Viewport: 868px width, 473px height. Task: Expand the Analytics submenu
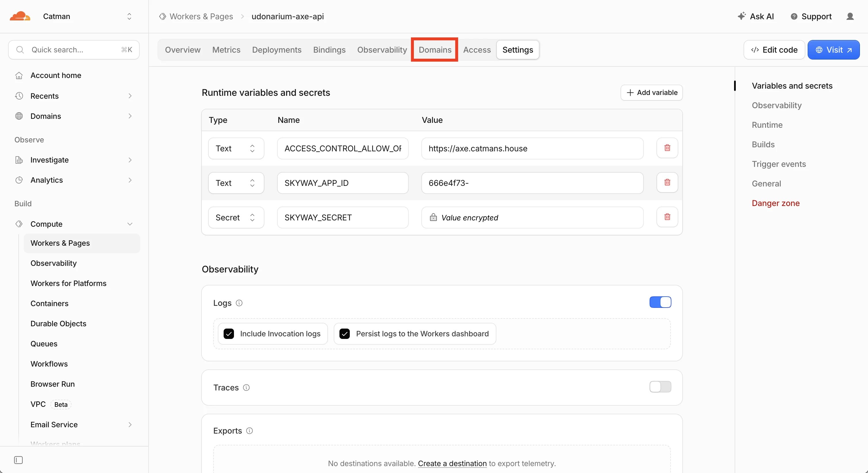pyautogui.click(x=130, y=180)
